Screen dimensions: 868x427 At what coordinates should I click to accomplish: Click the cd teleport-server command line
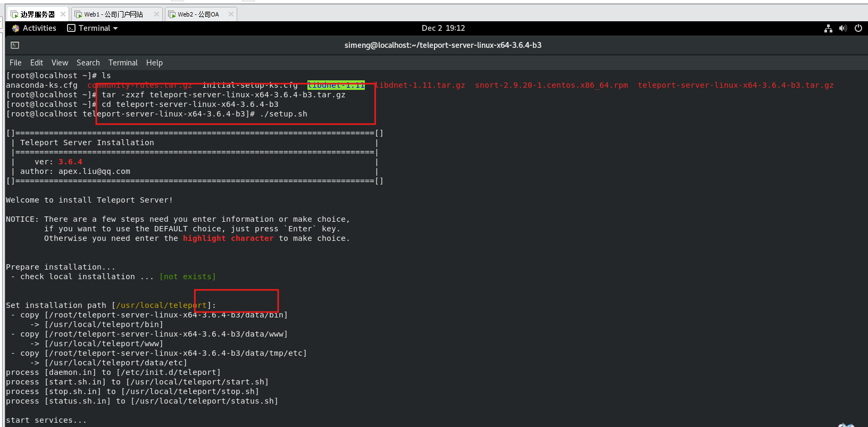190,104
